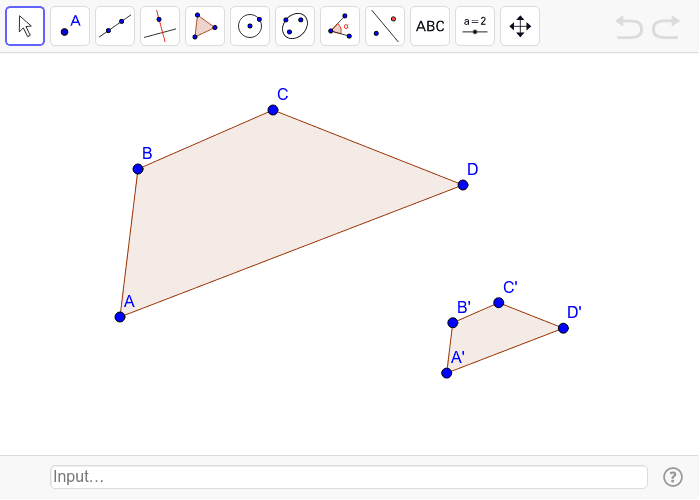Choose the ABC Text tool
Screen dimensions: 700x500
[x=430, y=26]
